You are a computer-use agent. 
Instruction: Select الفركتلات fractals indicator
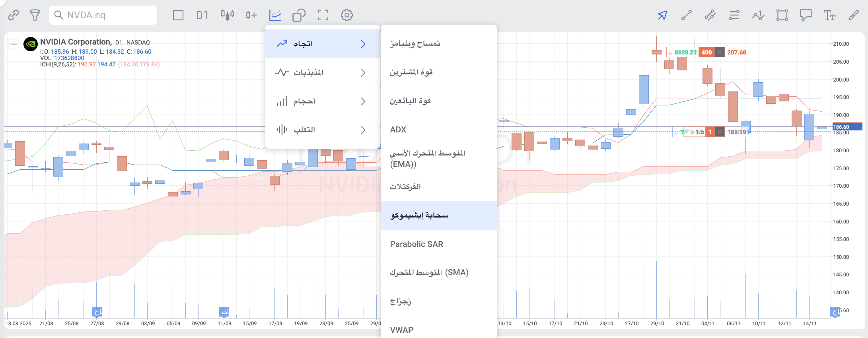pyautogui.click(x=439, y=186)
